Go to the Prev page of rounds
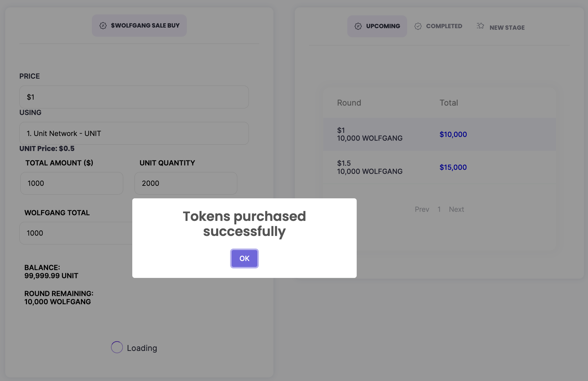Screen dimensions: 588x381 tap(422, 209)
